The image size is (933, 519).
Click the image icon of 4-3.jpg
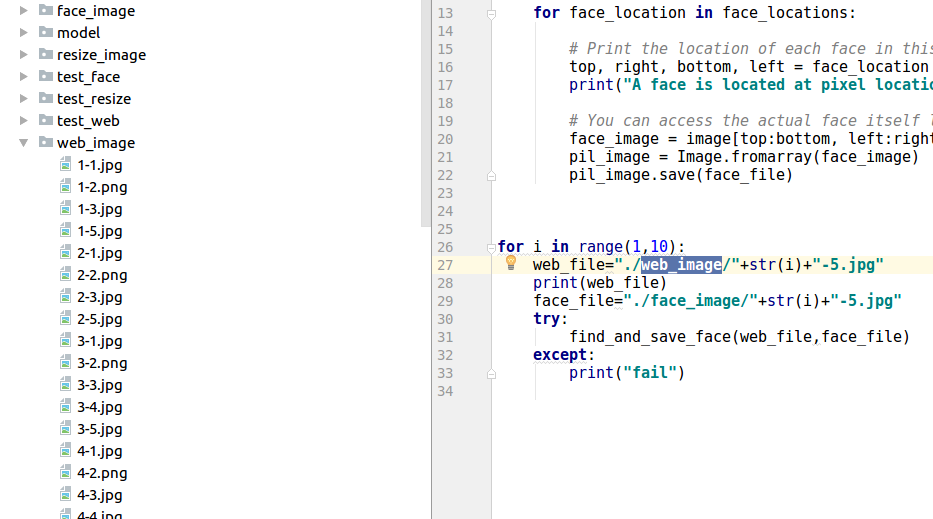[65, 495]
